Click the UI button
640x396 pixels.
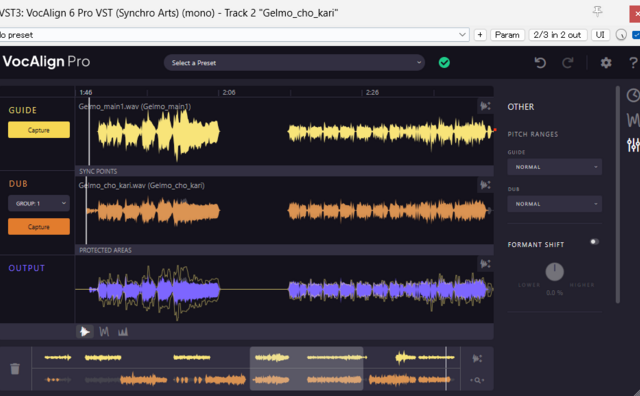tap(600, 35)
